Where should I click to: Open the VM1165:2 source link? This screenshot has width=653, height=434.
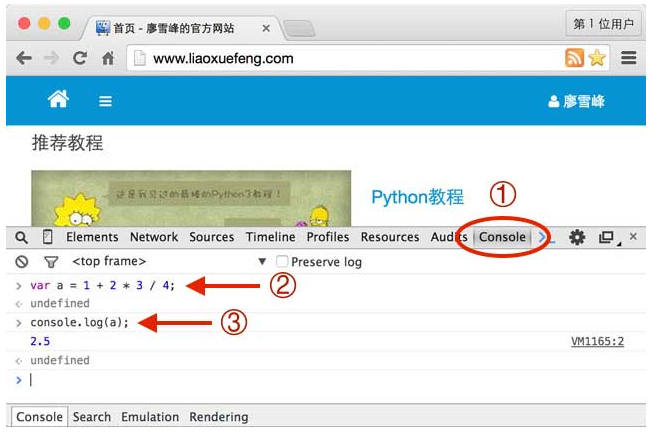point(597,342)
